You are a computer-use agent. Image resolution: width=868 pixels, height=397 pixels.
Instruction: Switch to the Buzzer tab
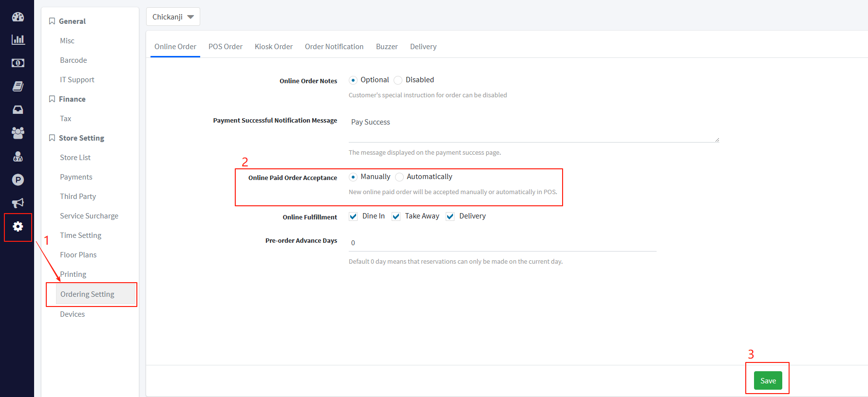tap(387, 47)
